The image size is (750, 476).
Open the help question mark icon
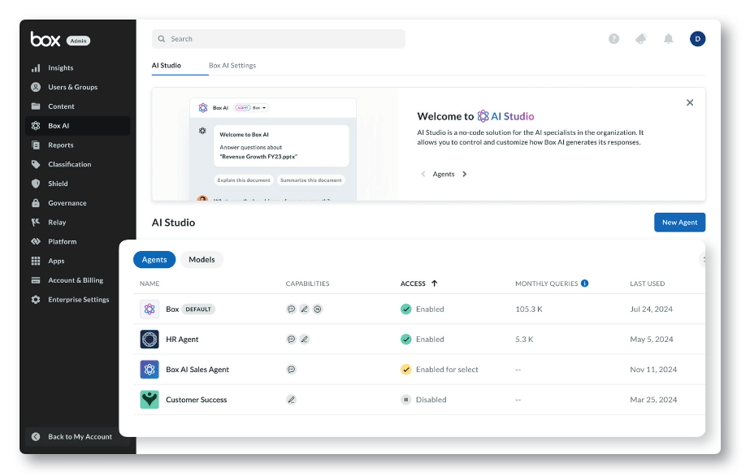[614, 39]
